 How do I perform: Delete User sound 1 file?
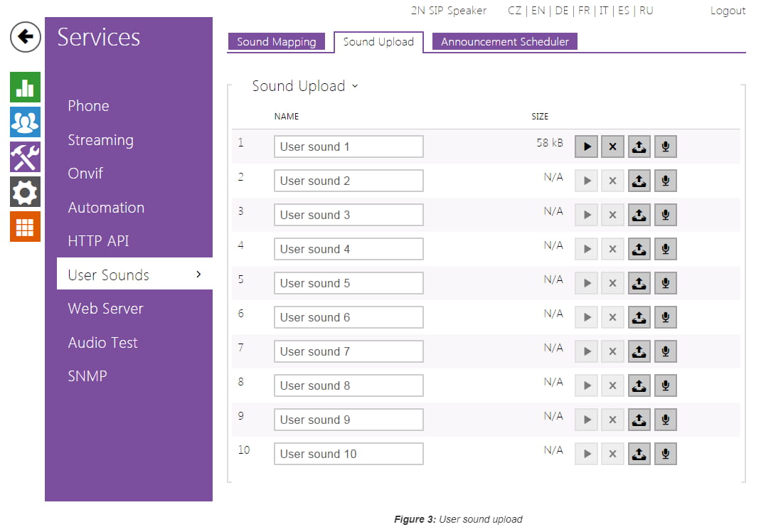click(612, 147)
